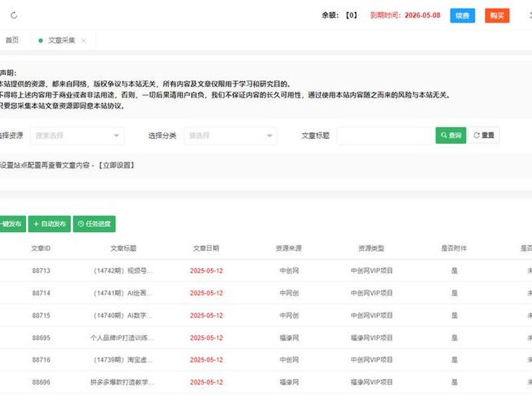
Task: Select article ID 88695 cell
Action: [41, 338]
